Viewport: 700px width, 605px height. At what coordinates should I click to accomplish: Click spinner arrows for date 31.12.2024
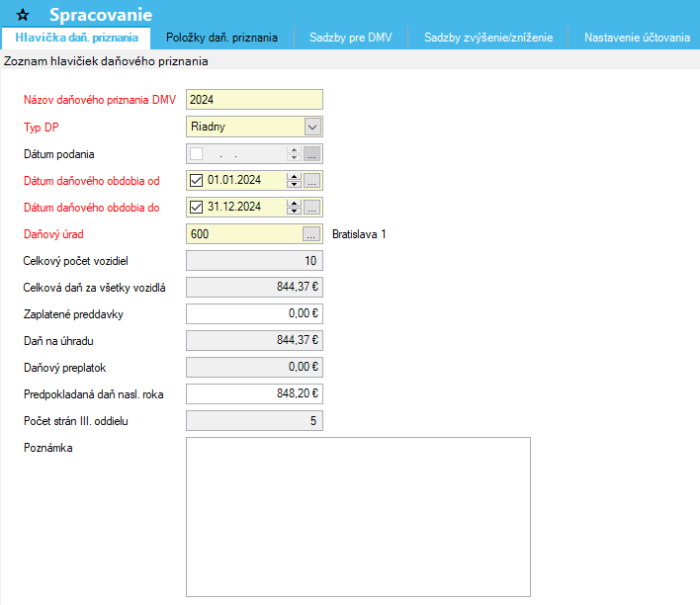[294, 208]
